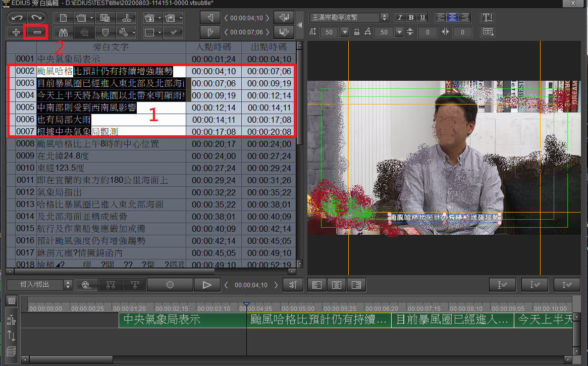
Task: Create a new subtitle file
Action: click(x=64, y=18)
